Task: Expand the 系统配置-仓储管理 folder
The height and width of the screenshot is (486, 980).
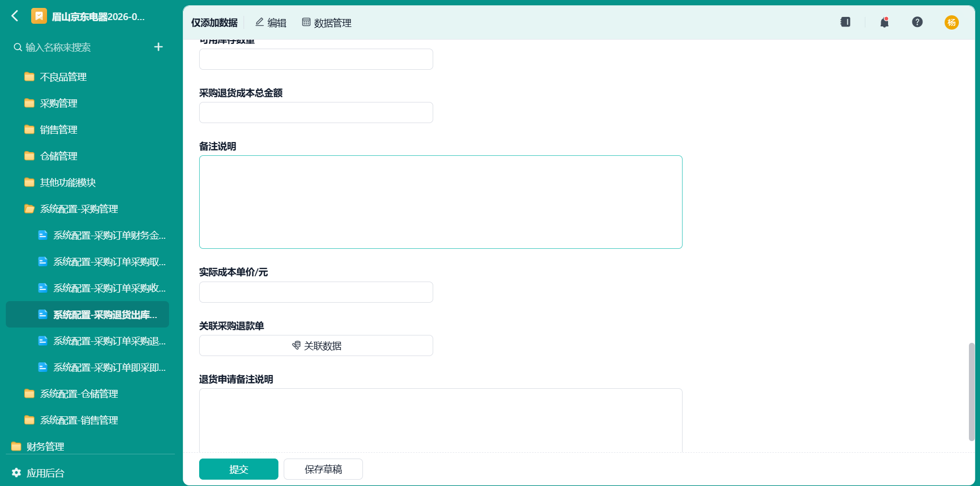Action: click(x=87, y=394)
